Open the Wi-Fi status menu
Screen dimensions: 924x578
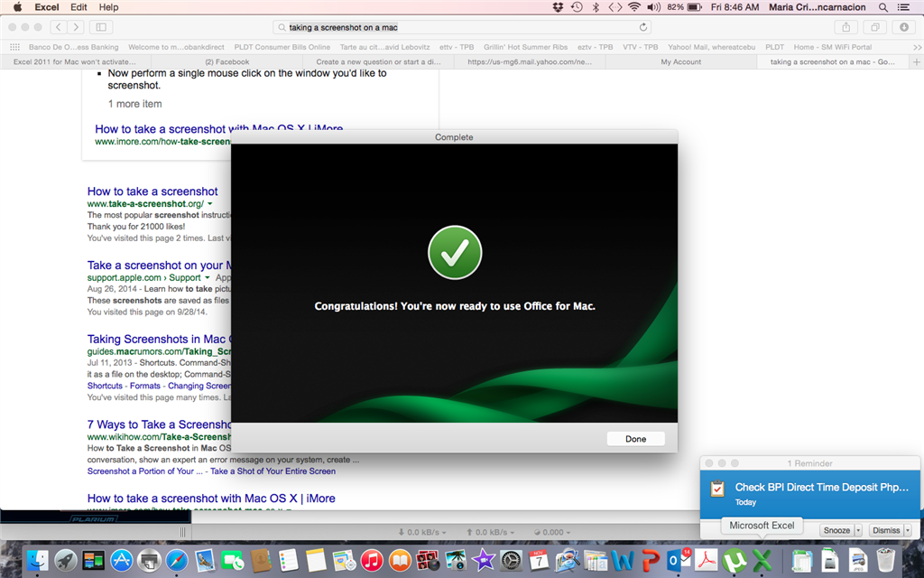634,7
